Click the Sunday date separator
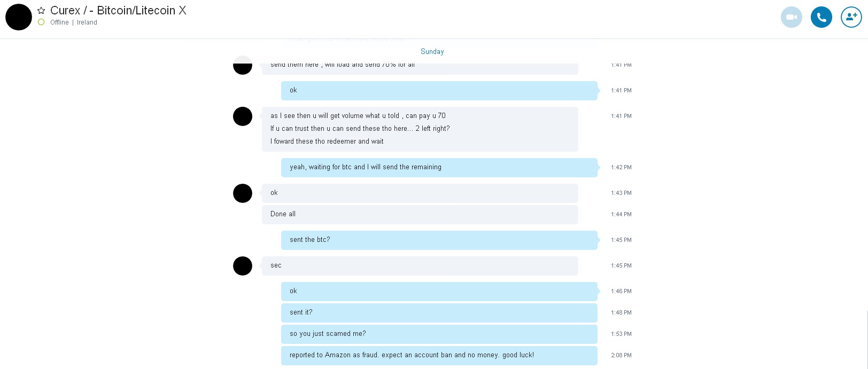Screen dimensions: 868x369 (432, 52)
